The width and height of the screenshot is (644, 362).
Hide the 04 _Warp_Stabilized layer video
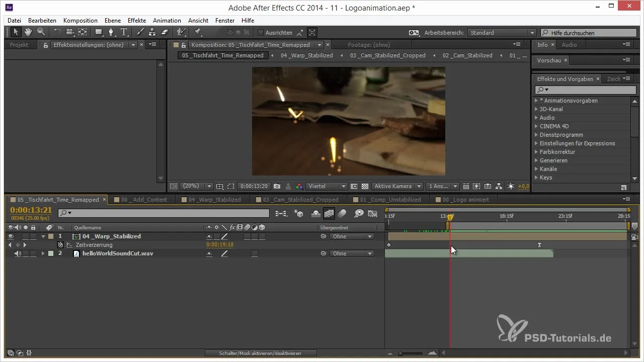tap(11, 236)
